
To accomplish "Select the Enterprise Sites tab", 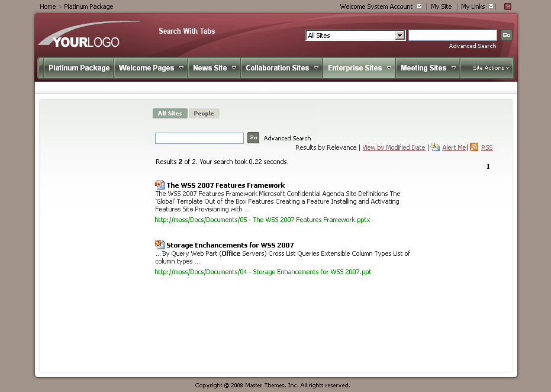I will [355, 68].
